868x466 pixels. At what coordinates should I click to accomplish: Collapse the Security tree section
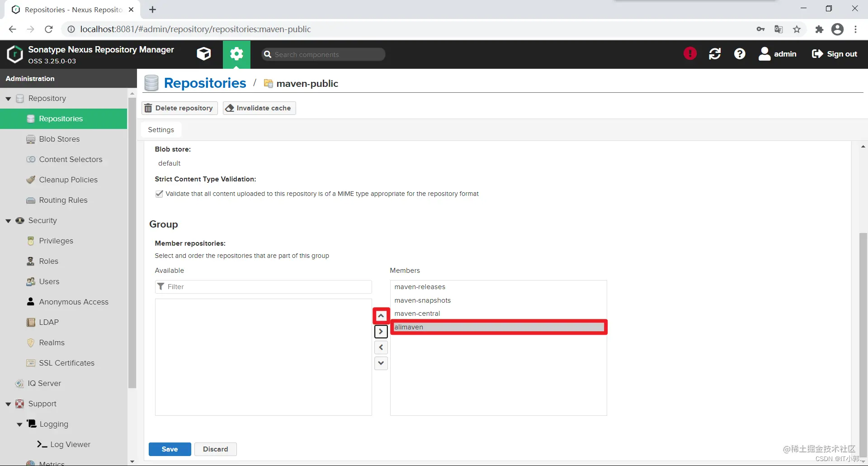(8, 221)
